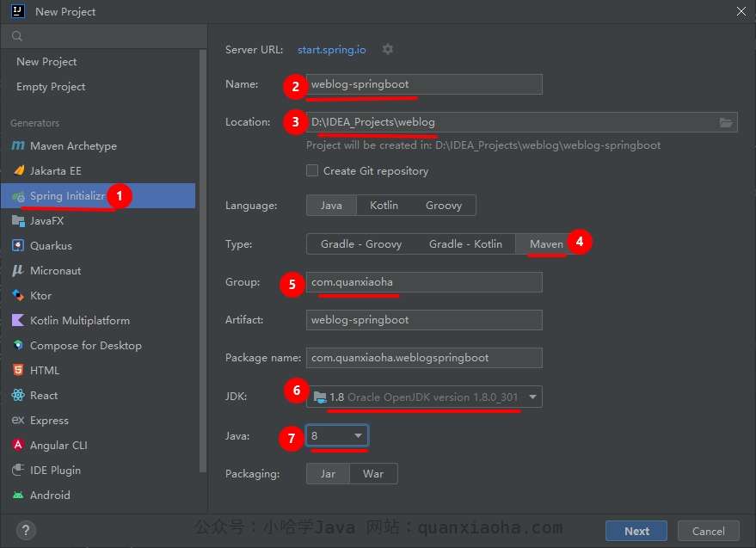
Task: Open server URL settings gear
Action: click(x=388, y=49)
